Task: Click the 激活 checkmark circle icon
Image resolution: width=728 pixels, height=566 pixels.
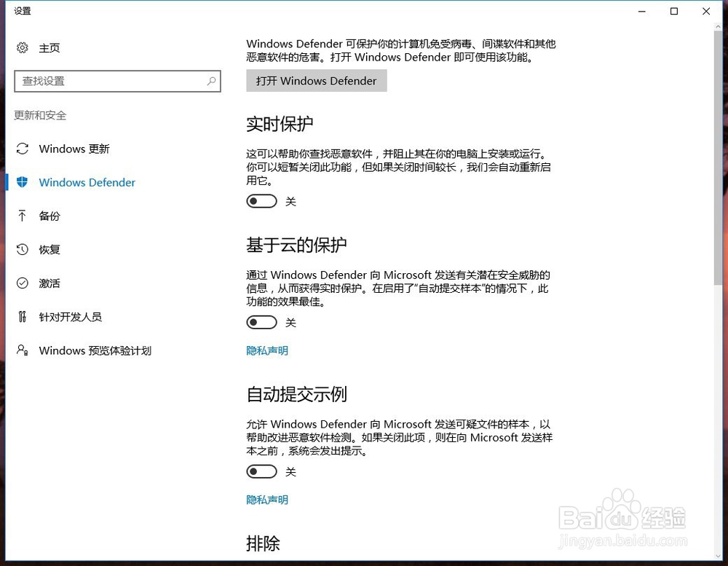Action: 23,283
